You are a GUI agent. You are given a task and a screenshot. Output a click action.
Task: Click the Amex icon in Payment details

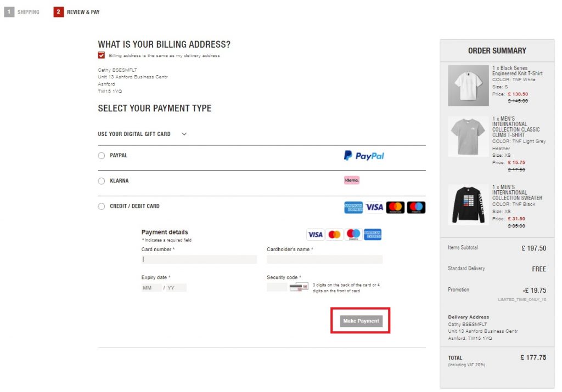pos(372,235)
